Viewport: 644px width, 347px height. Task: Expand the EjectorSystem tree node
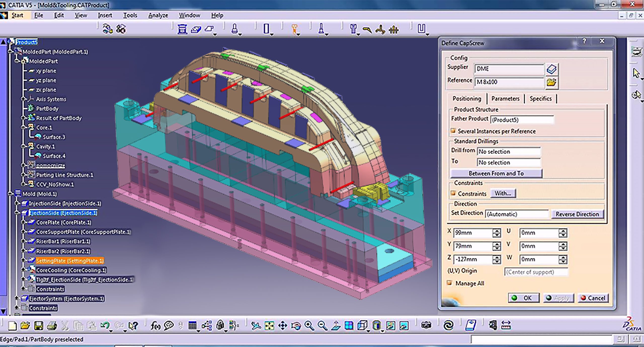tap(17, 298)
